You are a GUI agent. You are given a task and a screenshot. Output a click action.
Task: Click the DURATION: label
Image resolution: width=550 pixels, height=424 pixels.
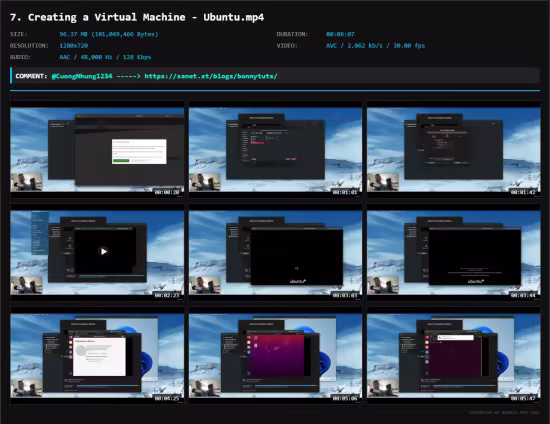coord(292,34)
